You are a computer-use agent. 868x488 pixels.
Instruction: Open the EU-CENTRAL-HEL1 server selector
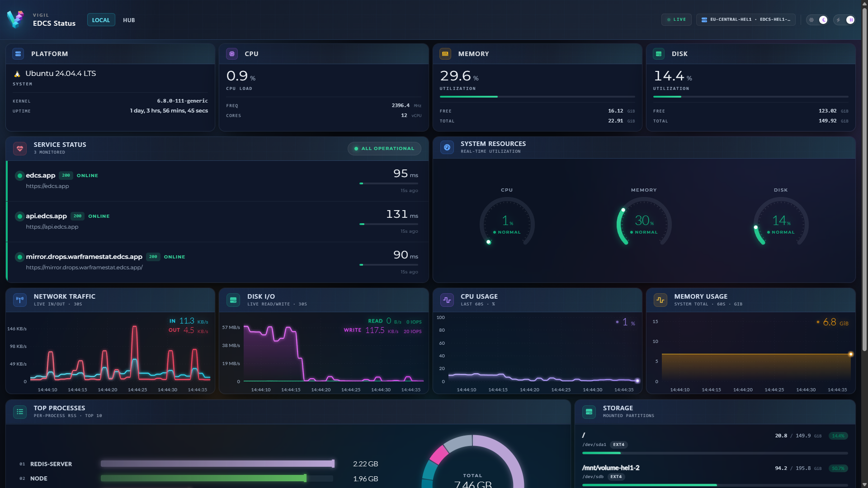coord(745,19)
